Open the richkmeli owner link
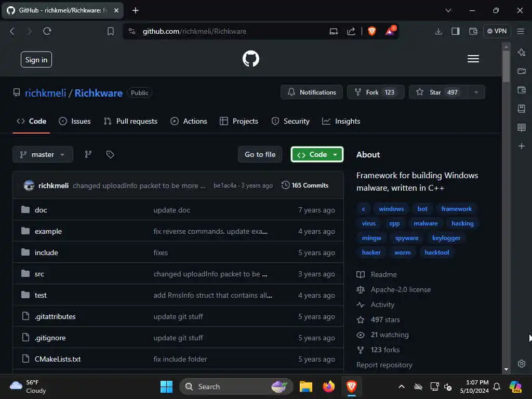Screen dimensions: 532x399 click(x=46, y=93)
